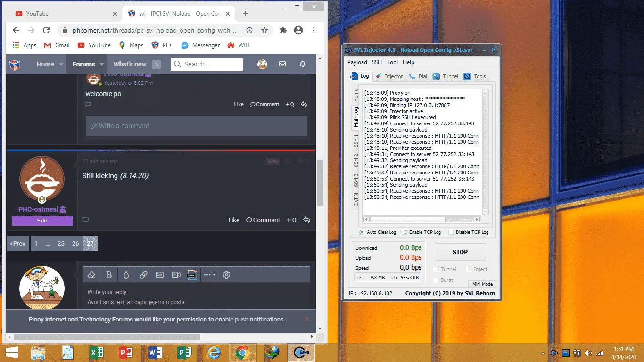Expand the Forums dropdown arrow
Image resolution: width=644 pixels, height=362 pixels.
(x=101, y=65)
